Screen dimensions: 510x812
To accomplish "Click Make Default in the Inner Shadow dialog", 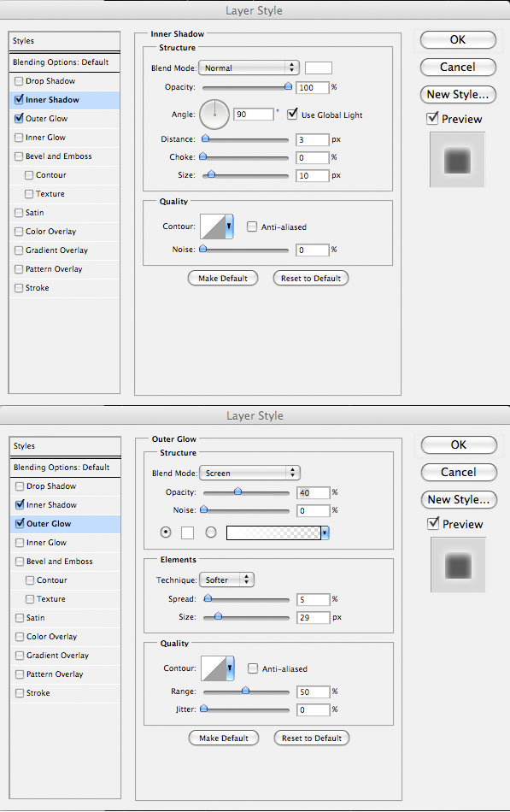I will tap(223, 278).
